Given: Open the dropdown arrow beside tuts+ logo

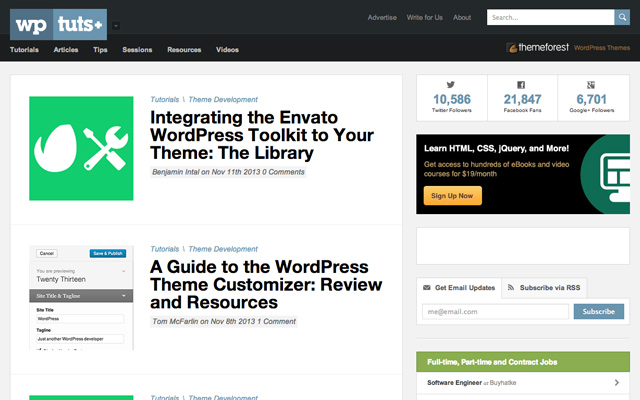Looking at the screenshot, I should pos(116,26).
